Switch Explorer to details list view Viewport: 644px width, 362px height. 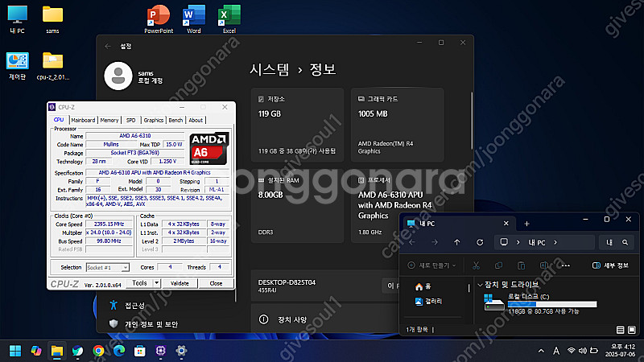(620, 330)
